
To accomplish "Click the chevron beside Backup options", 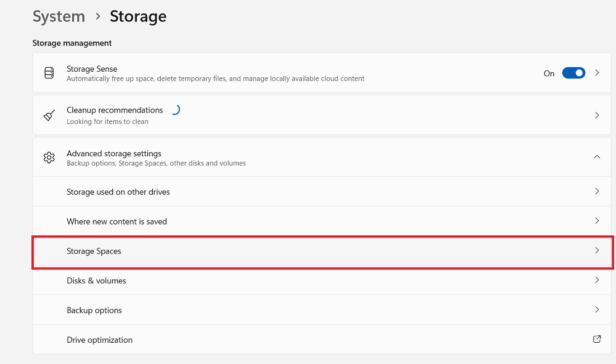I will tap(596, 310).
